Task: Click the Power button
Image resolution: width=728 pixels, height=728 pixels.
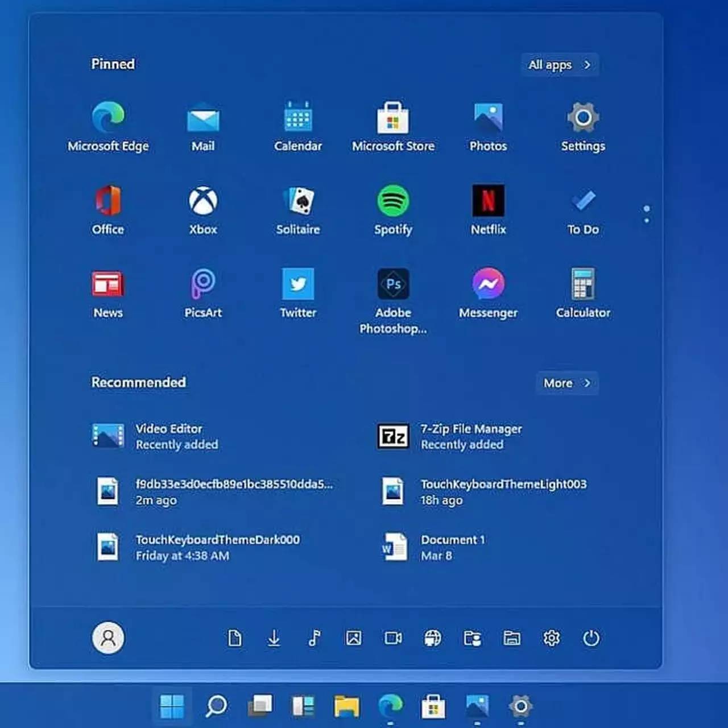Action: [591, 638]
